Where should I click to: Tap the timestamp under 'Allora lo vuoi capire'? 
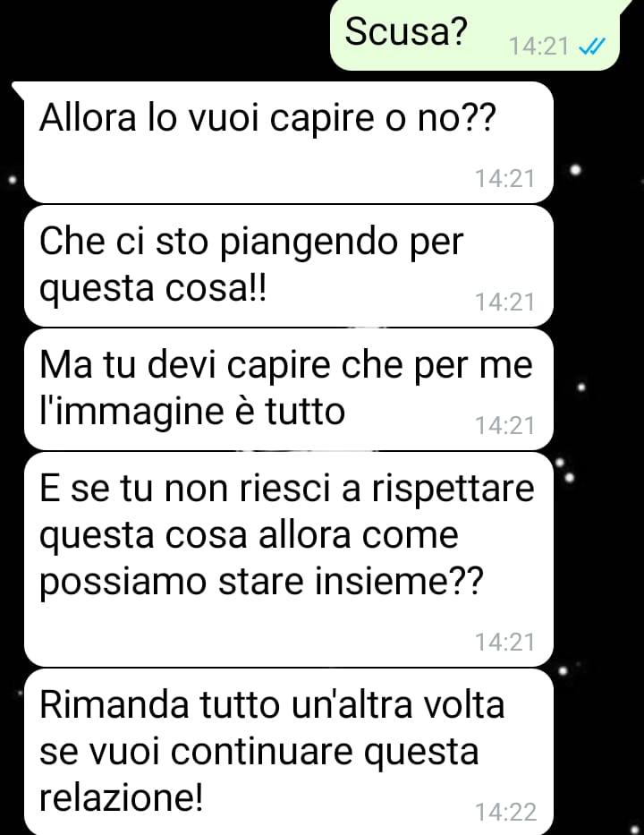click(504, 178)
